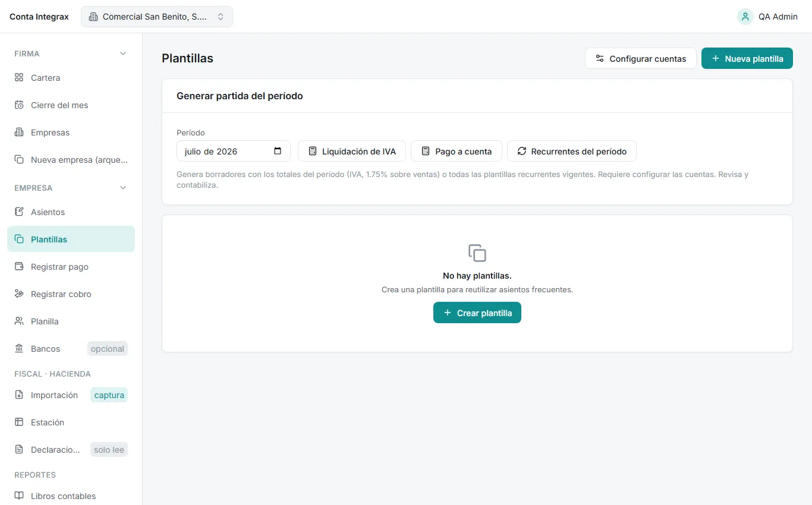This screenshot has width=812, height=505.
Task: Click the Cierre del mes calendar icon
Action: tap(19, 105)
